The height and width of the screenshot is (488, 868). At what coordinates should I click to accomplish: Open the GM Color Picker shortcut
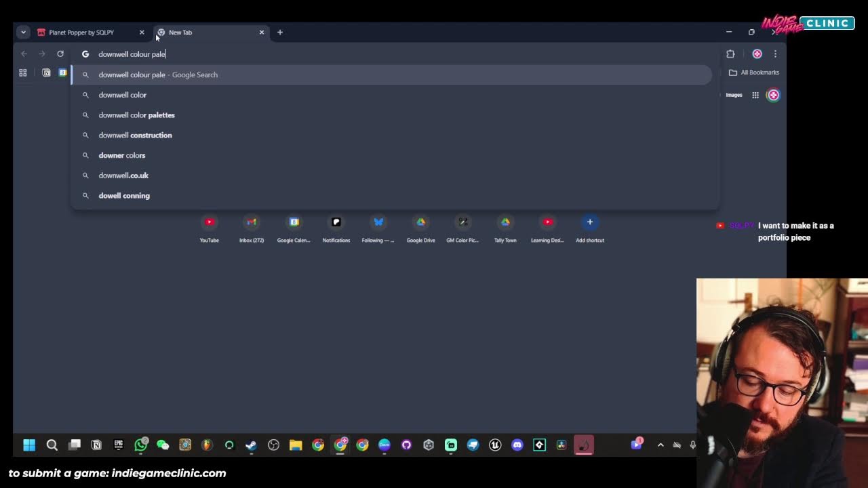[x=462, y=228]
